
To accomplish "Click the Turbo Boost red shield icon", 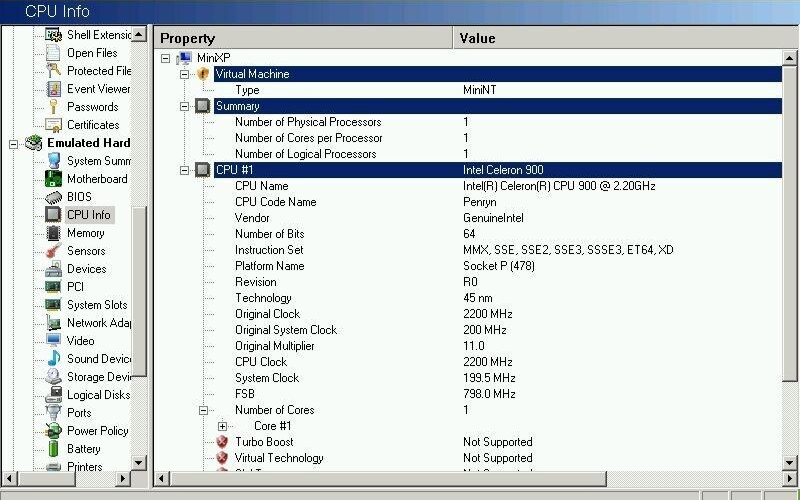I will 222,442.
